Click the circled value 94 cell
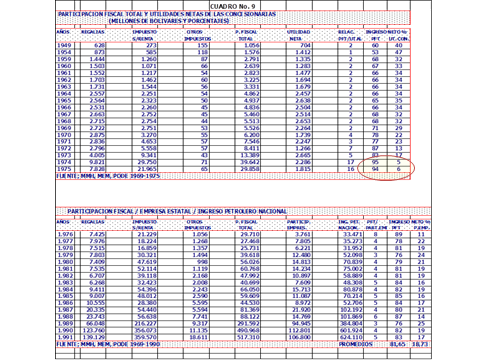The width and height of the screenshot is (480, 360). 375,169
